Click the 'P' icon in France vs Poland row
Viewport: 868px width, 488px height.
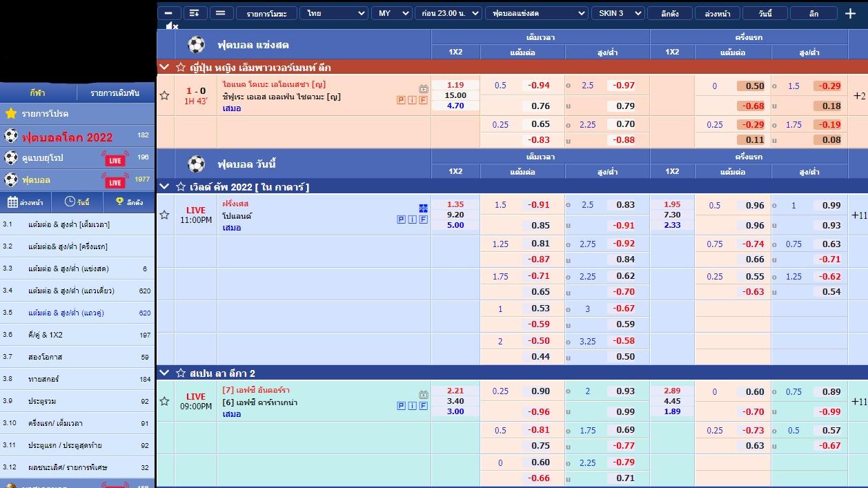(x=401, y=219)
